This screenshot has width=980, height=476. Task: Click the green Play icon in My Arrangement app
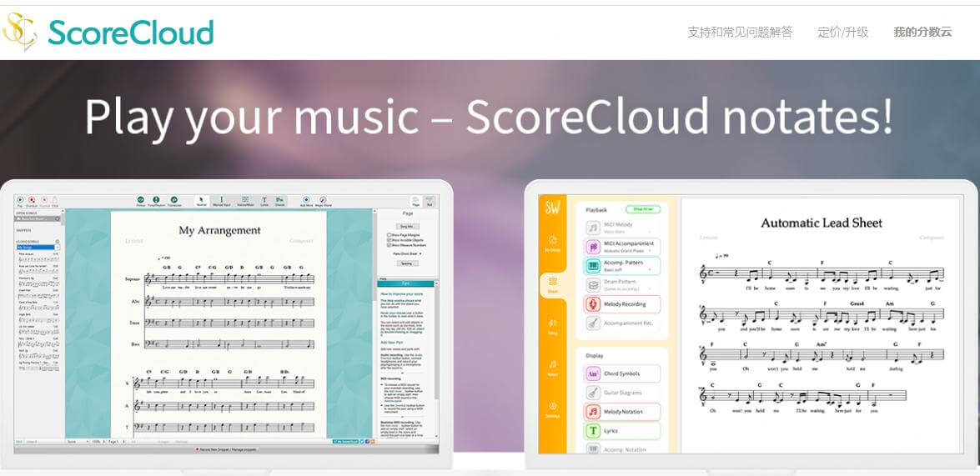coord(20,200)
